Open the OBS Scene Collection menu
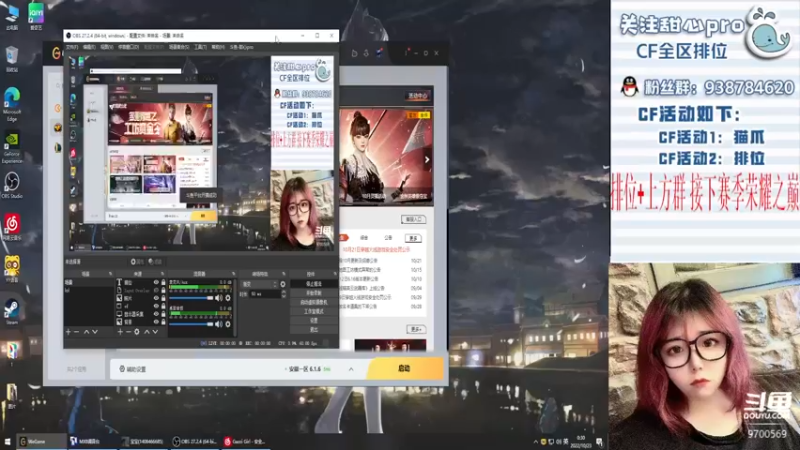The width and height of the screenshot is (800, 450). pyautogui.click(x=179, y=47)
